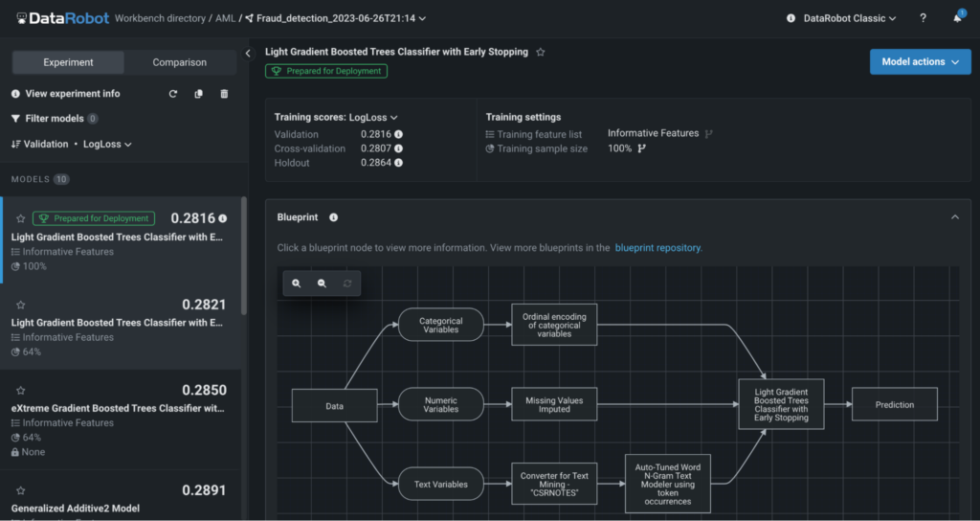Star the 0.2821 Light Gradient Boosted model
The image size is (980, 521).
click(x=20, y=305)
